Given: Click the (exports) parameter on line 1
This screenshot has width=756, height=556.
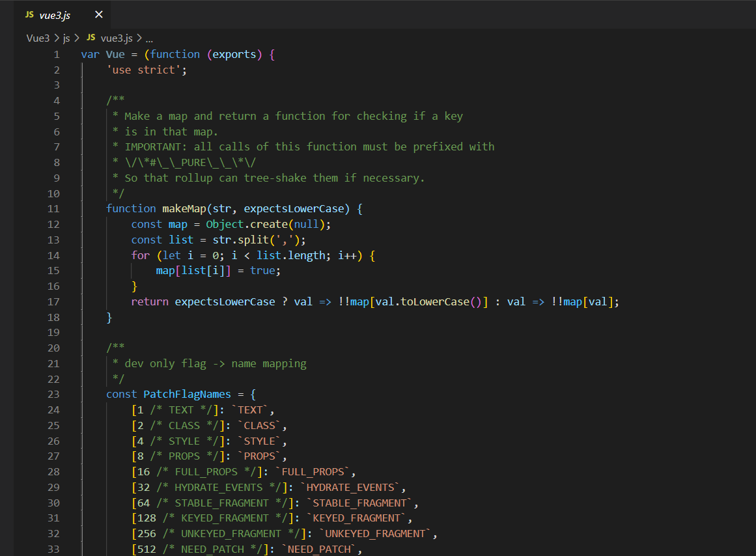Looking at the screenshot, I should [234, 55].
